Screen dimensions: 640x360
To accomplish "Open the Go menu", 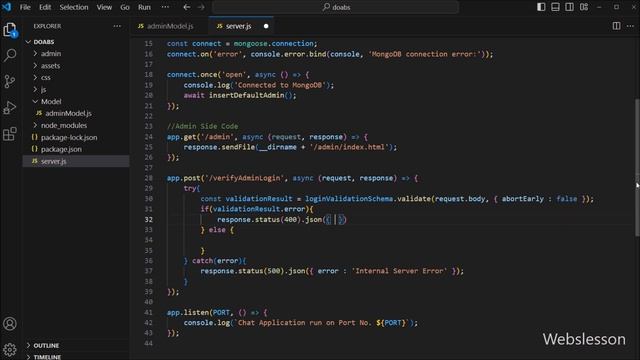I will point(125,7).
